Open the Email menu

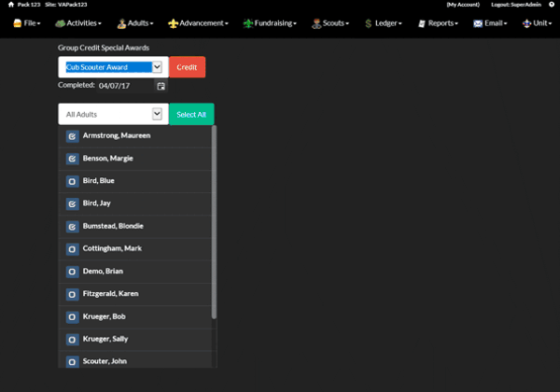point(490,23)
